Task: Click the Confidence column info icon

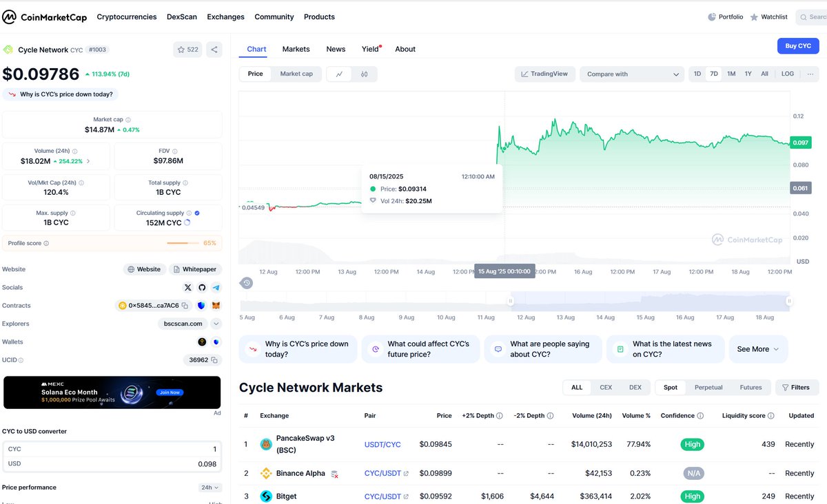Action: pyautogui.click(x=700, y=416)
